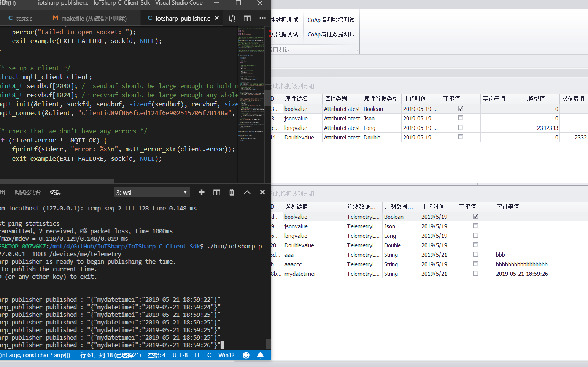Click terminal vertical scrollbar thumb
The width and height of the screenshot is (588, 367).
(268, 344)
